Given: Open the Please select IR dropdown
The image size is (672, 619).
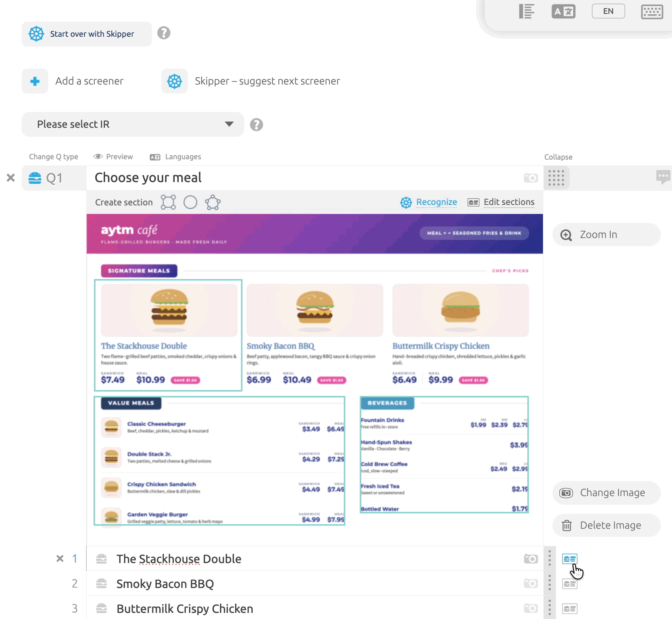Looking at the screenshot, I should tap(133, 124).
